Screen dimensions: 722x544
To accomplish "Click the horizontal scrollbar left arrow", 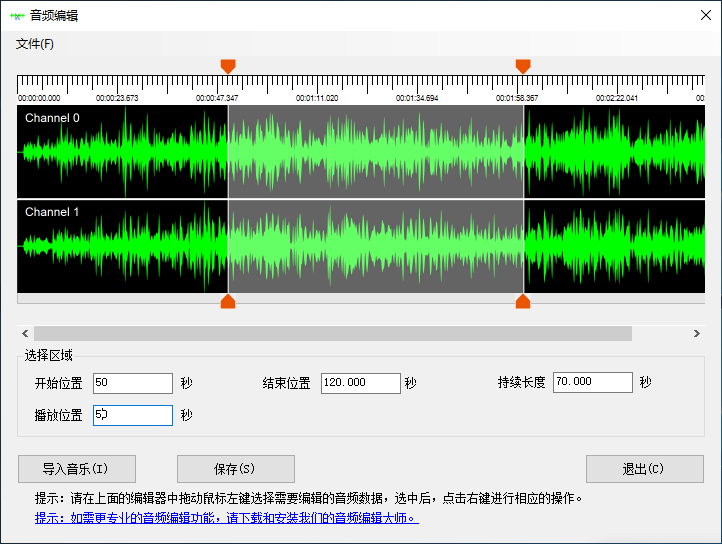I will (24, 333).
